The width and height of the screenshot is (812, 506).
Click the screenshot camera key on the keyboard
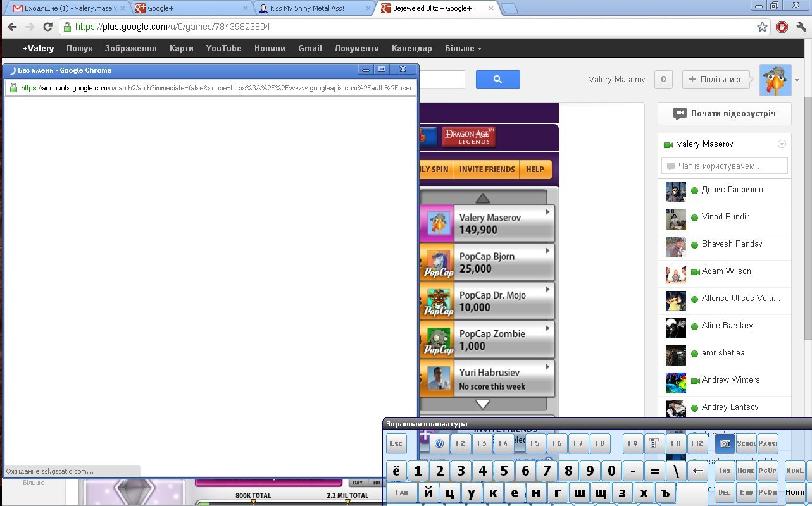[x=725, y=444]
